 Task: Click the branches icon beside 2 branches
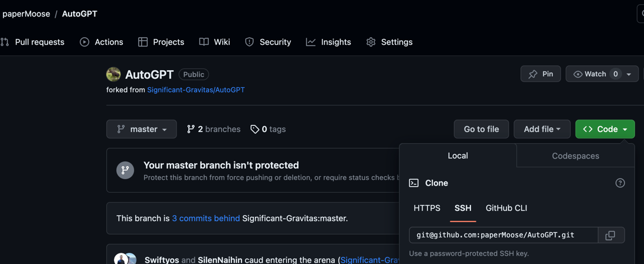(x=191, y=129)
